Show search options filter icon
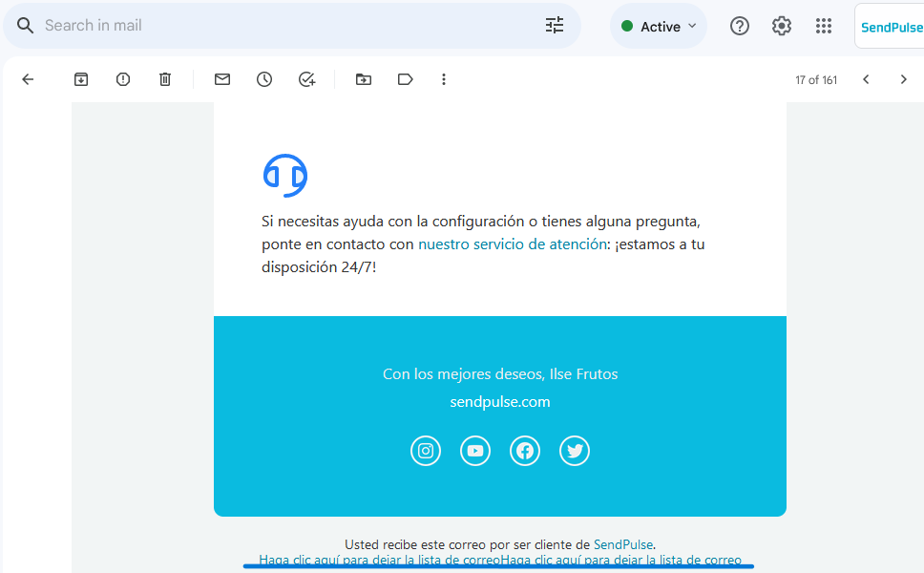The height and width of the screenshot is (573, 924). [555, 25]
